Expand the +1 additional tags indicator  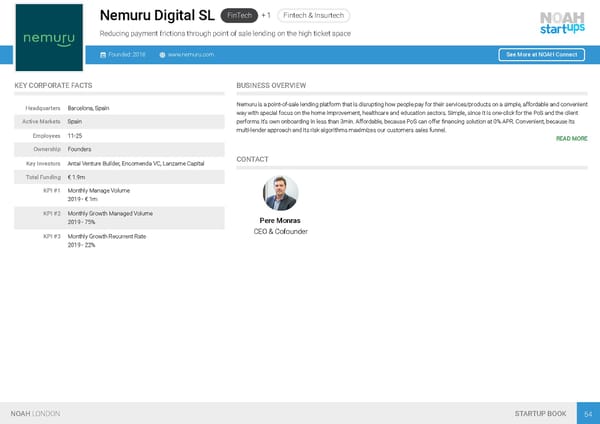[267, 16]
